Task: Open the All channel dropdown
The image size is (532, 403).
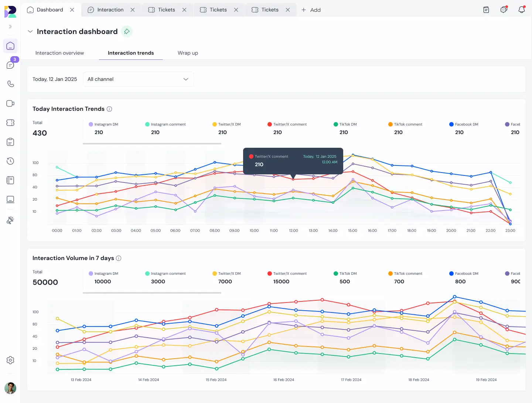Action: click(138, 79)
